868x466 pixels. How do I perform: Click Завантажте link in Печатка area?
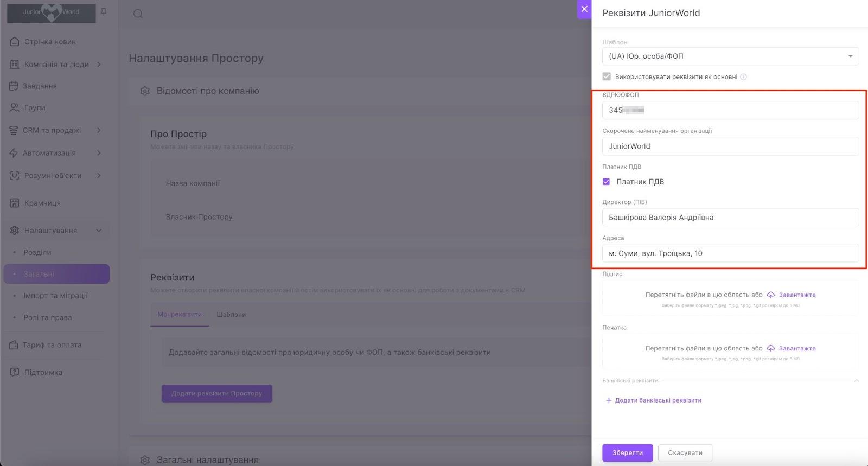pyautogui.click(x=797, y=348)
